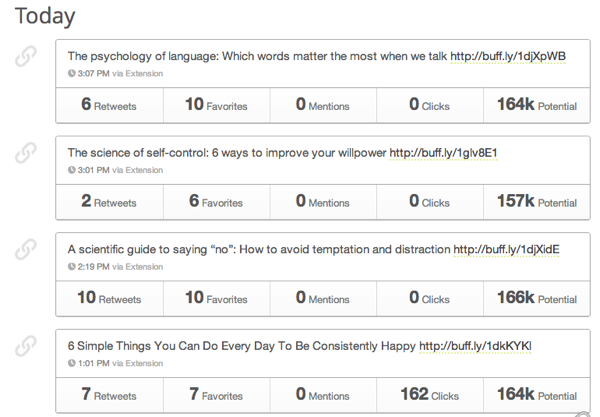600x417 pixels.
Task: Click clock icon next to 3:01 PM timestamp
Action: pos(71,170)
